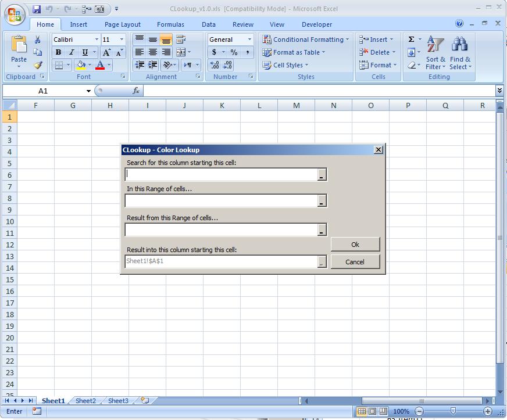This screenshot has height=420, width=507.
Task: Apply red font color
Action: 100,65
